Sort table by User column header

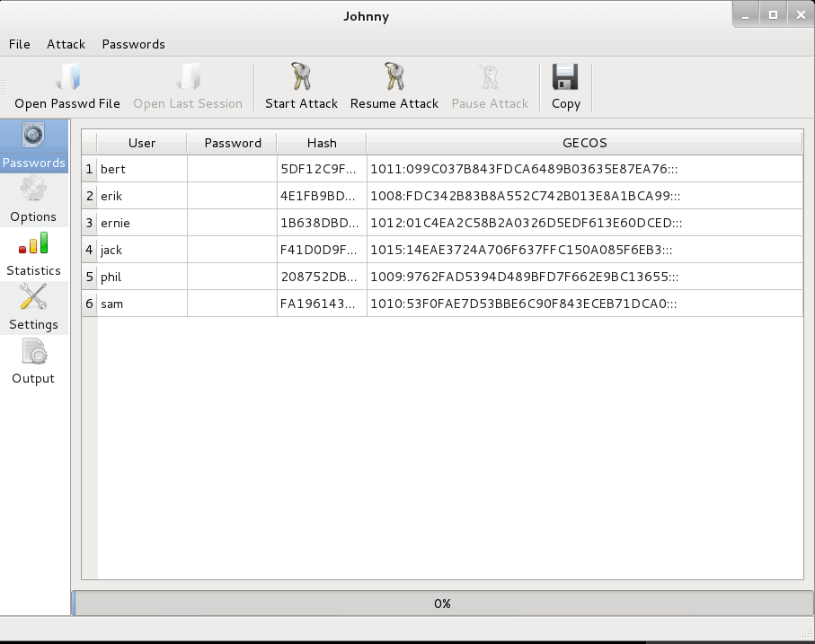tap(142, 143)
